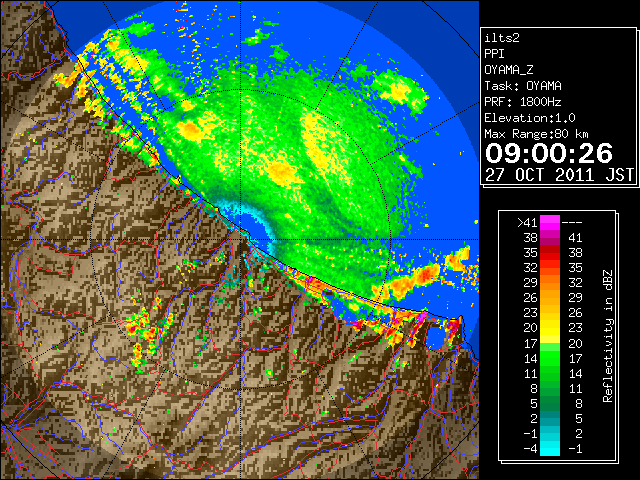640x480 pixels.
Task: Pick the yellow 20–23 dBZ legend band
Action: click(x=550, y=328)
